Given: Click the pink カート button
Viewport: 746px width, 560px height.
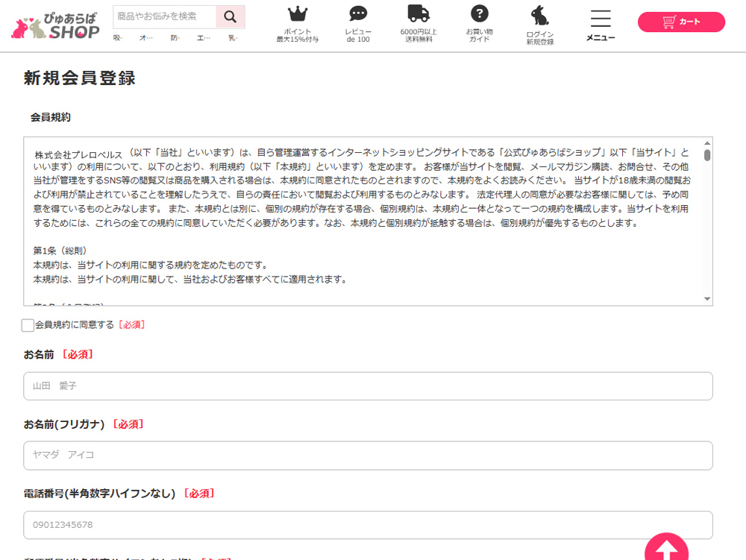Looking at the screenshot, I should point(681,22).
